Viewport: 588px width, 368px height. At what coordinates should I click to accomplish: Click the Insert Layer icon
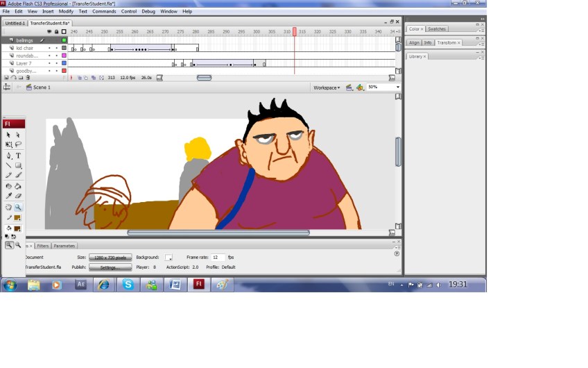pyautogui.click(x=6, y=78)
